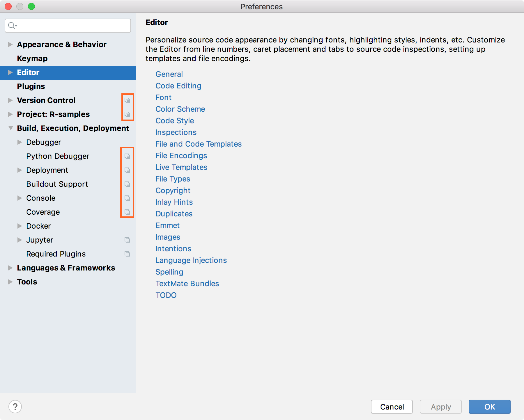Click the copy icon beside Deployment
Viewport: 524px width, 420px height.
tap(127, 170)
